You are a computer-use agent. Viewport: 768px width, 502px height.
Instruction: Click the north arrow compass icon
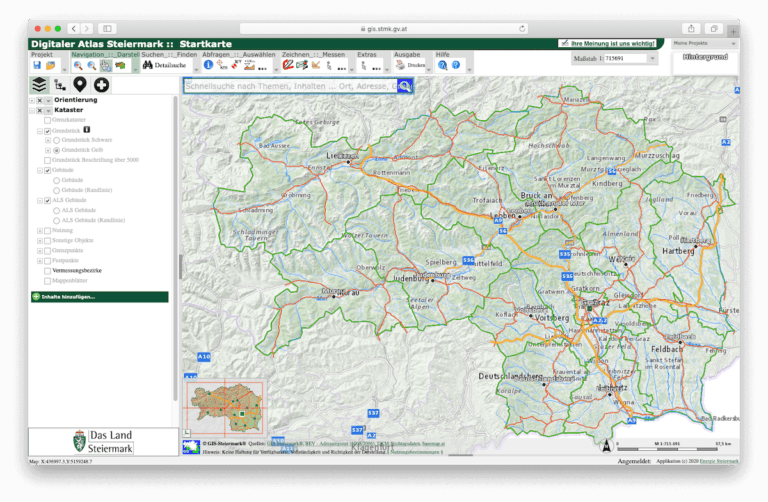(606, 445)
